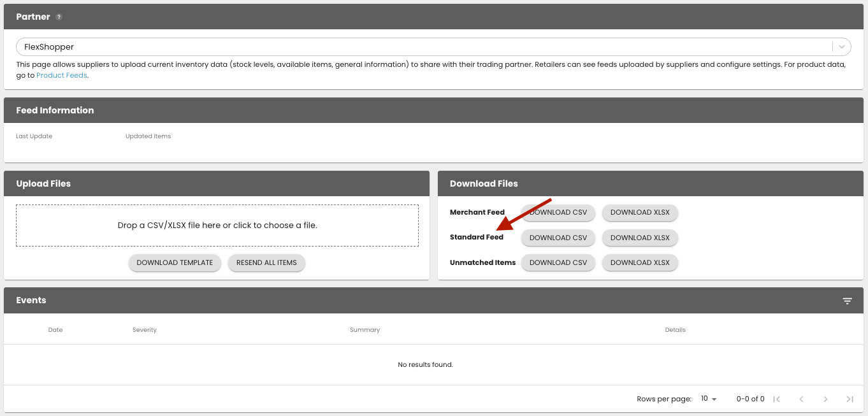Download the Merchant Feed as XLSX
Screen dimensions: 868x416
tap(640, 212)
